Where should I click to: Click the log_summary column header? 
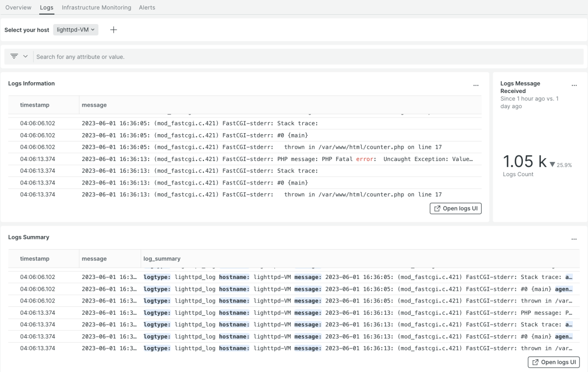click(162, 258)
